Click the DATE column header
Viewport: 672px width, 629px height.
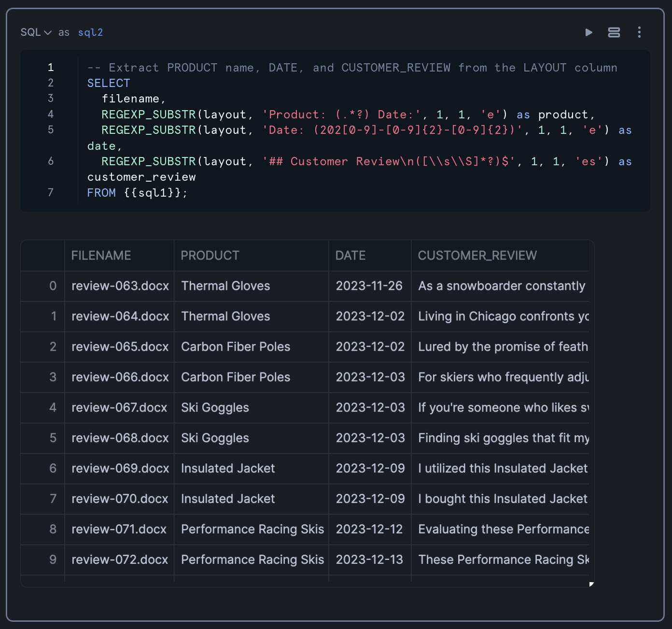350,256
